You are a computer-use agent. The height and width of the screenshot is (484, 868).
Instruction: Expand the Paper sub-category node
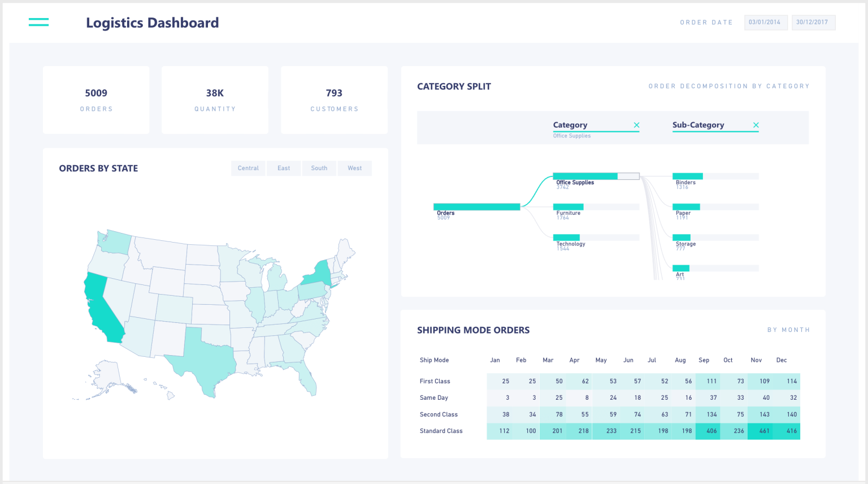point(685,206)
